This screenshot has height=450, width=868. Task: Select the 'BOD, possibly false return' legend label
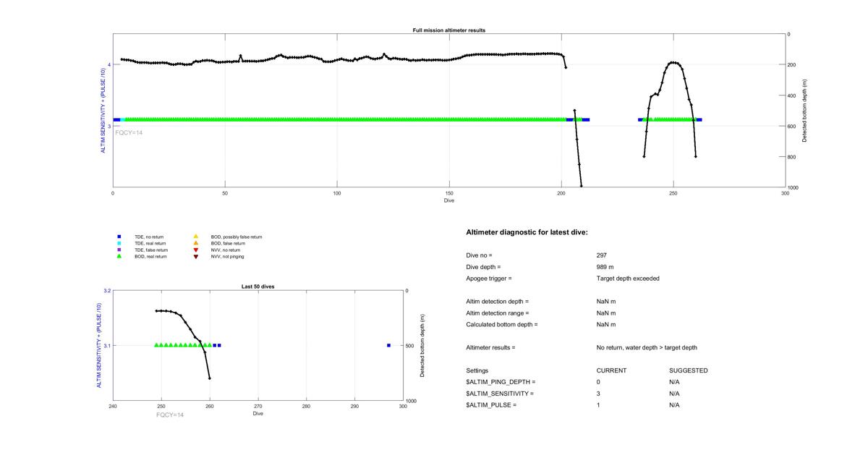pos(237,237)
